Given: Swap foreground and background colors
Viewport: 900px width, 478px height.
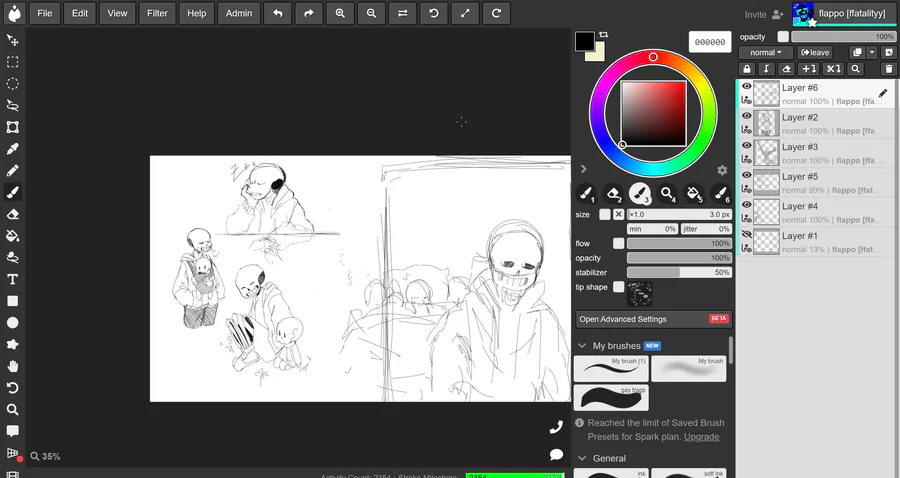Looking at the screenshot, I should click(603, 35).
